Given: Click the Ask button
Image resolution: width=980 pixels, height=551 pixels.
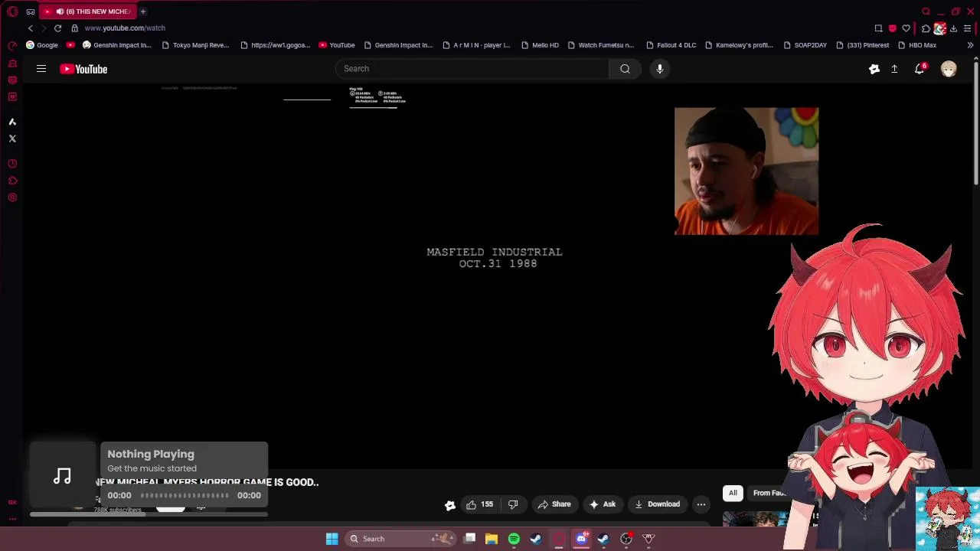Looking at the screenshot, I should pos(602,504).
